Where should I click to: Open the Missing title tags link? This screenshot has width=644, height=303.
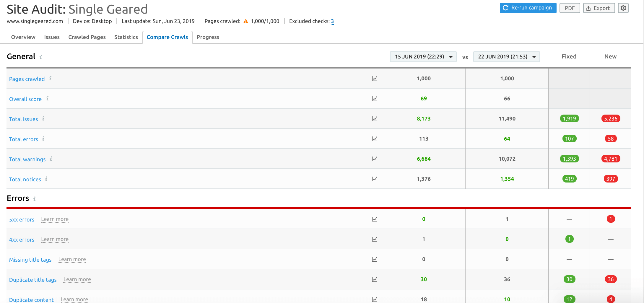point(30,260)
